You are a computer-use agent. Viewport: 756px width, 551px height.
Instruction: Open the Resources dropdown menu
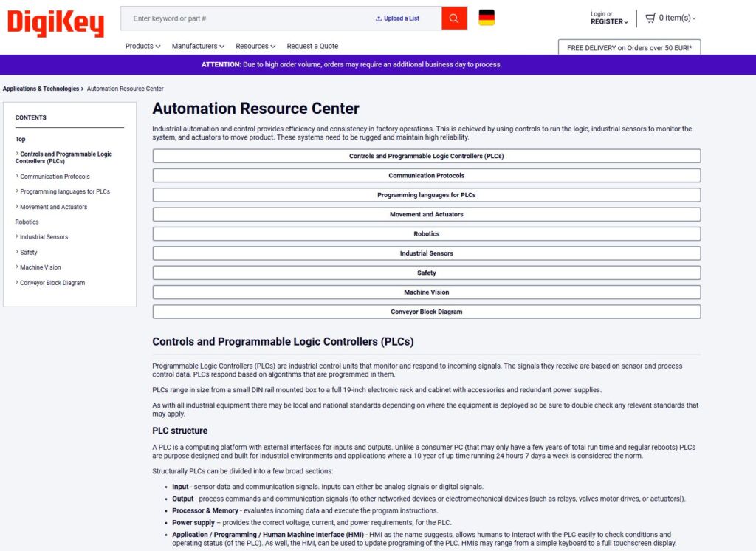point(255,46)
